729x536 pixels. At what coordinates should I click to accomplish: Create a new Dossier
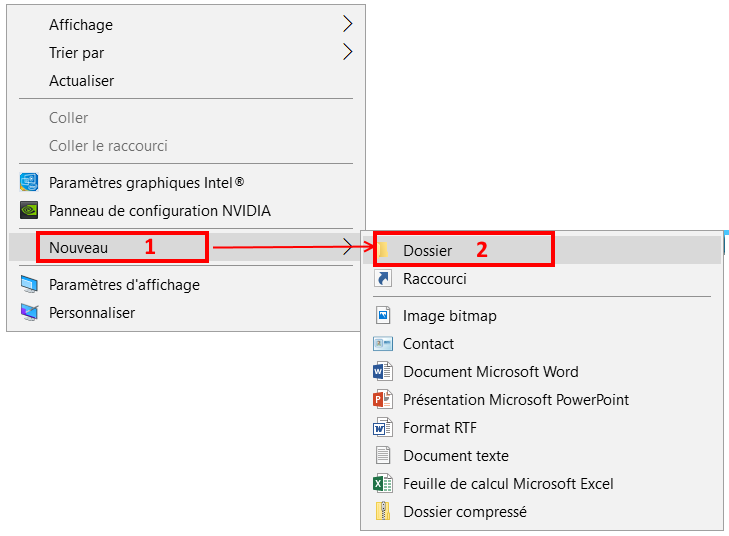coord(542,250)
